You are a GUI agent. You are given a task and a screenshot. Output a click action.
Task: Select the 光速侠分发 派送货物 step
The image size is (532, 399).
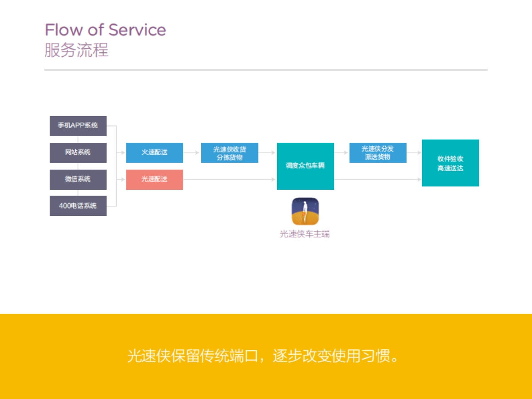378,153
